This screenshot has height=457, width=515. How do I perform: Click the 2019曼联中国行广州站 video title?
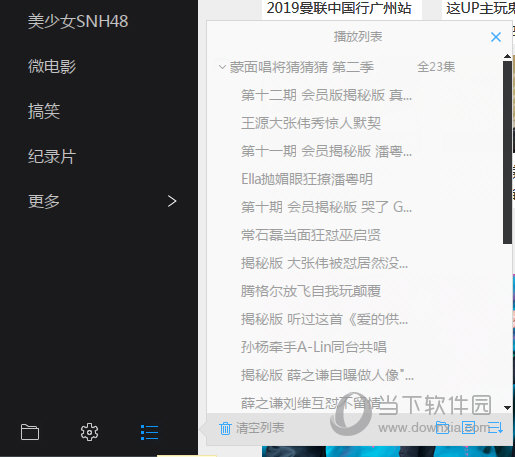pyautogui.click(x=339, y=8)
